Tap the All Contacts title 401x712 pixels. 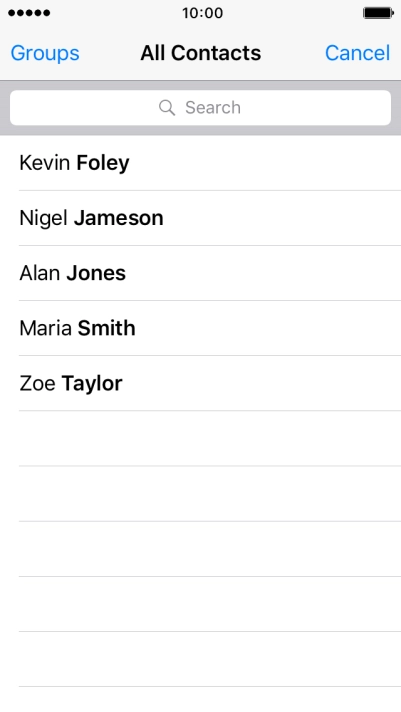coord(201,53)
